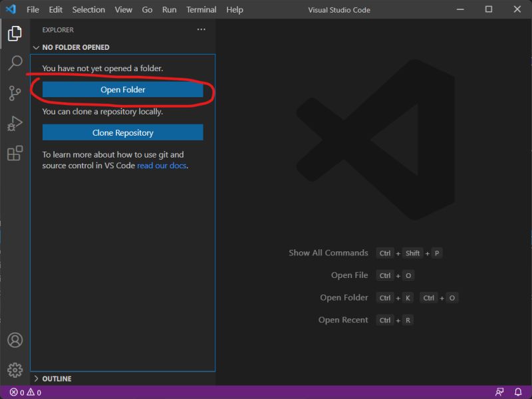
Task: Open the Extensions view
Action: pyautogui.click(x=15, y=154)
